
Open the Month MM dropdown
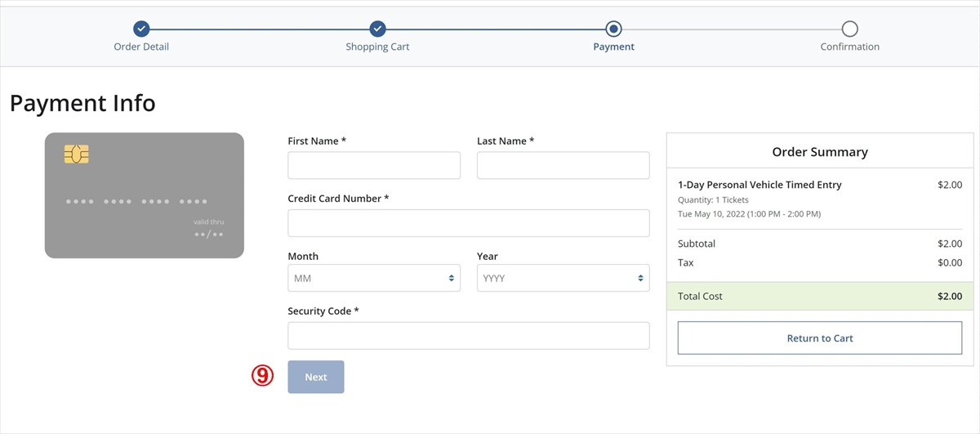(374, 279)
